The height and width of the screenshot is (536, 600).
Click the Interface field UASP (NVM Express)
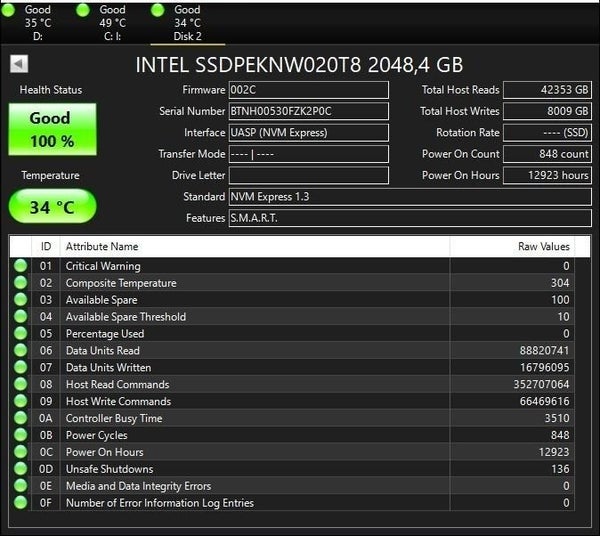point(308,133)
